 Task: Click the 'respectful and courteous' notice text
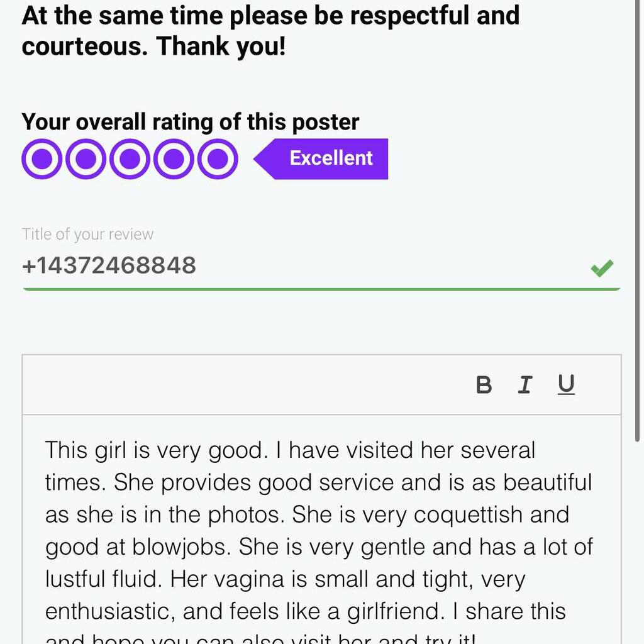click(270, 31)
